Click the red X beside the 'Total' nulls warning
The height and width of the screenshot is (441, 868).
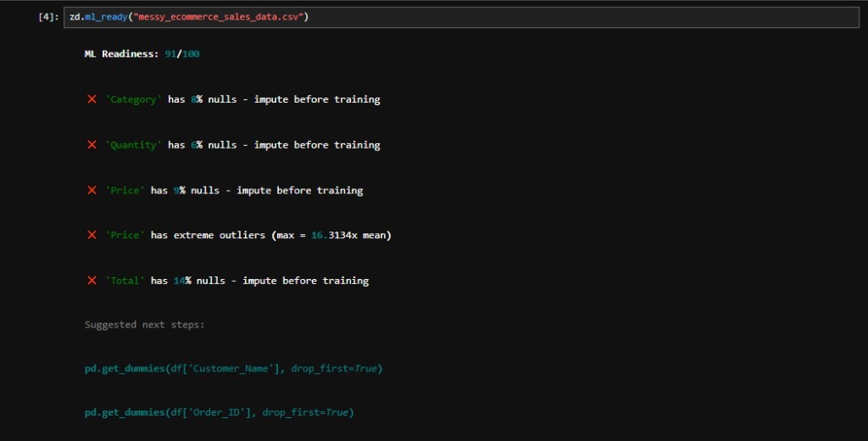(92, 281)
